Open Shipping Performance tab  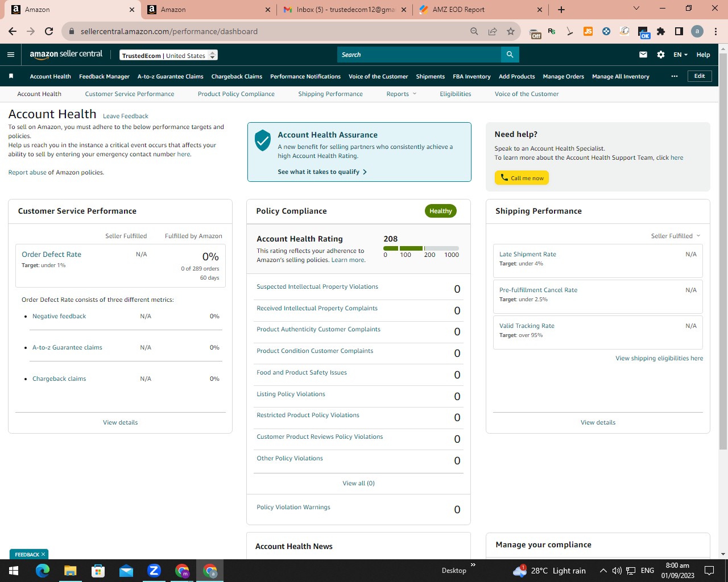tap(330, 94)
